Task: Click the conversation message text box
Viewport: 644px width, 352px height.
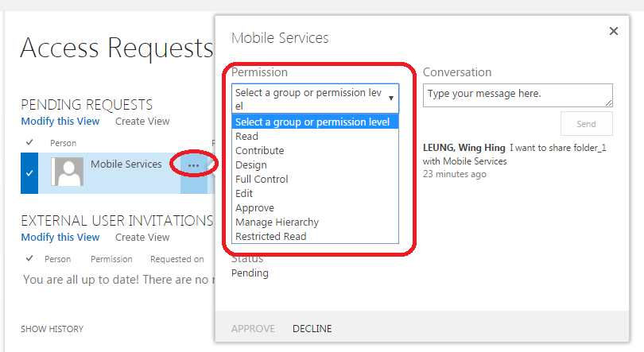Action: tap(518, 95)
